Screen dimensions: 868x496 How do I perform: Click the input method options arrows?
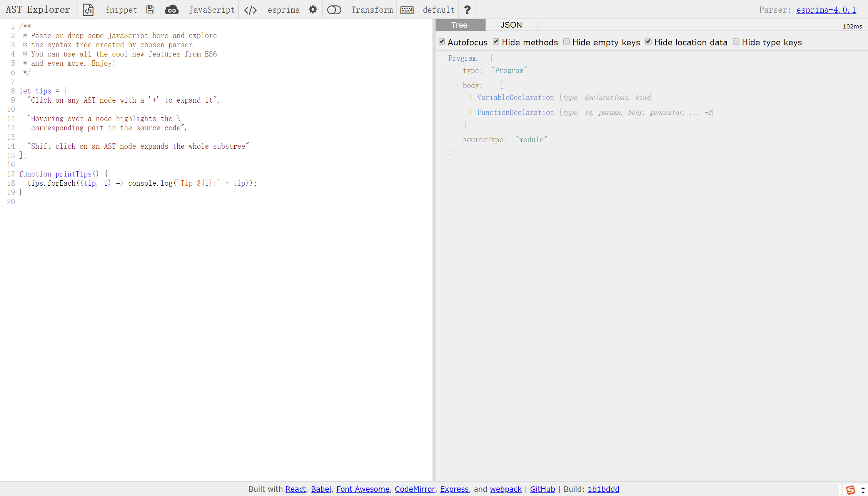click(x=863, y=490)
